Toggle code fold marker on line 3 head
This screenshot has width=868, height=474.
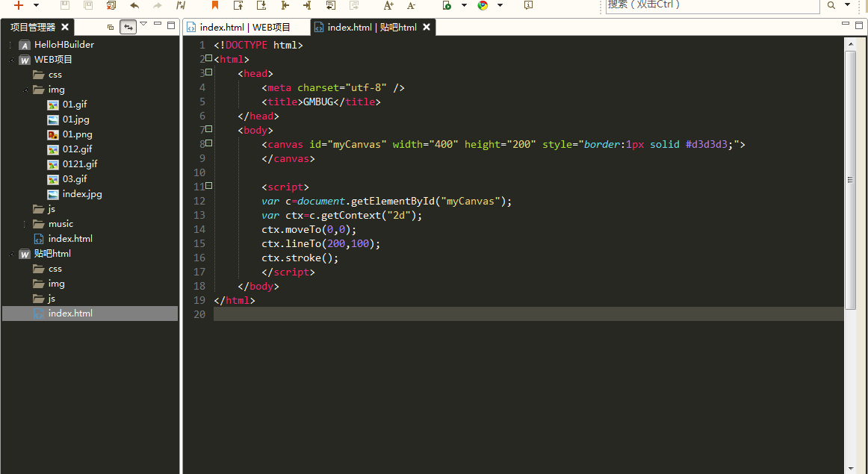pyautogui.click(x=208, y=72)
